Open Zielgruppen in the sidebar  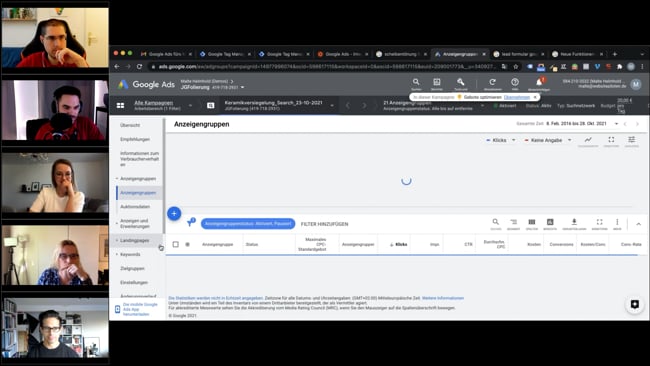[132, 269]
